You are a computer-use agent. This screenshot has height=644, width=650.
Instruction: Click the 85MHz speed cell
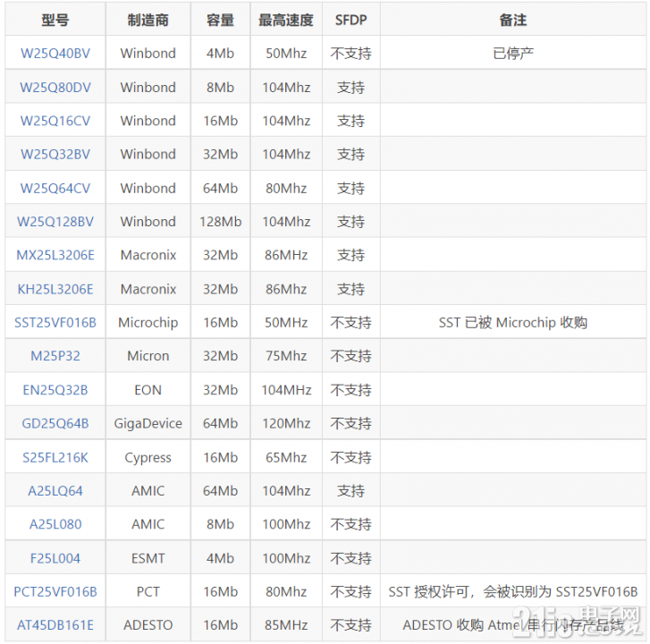coord(286,625)
